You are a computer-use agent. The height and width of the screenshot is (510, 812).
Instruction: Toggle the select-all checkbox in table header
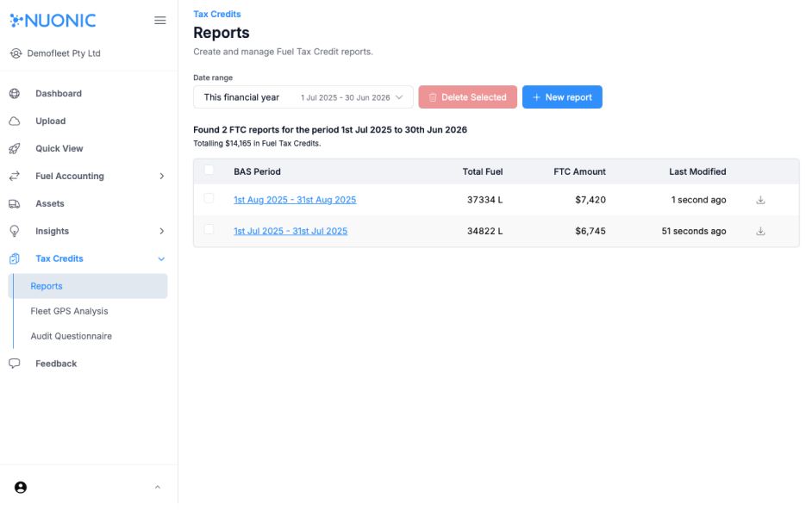[x=209, y=171]
